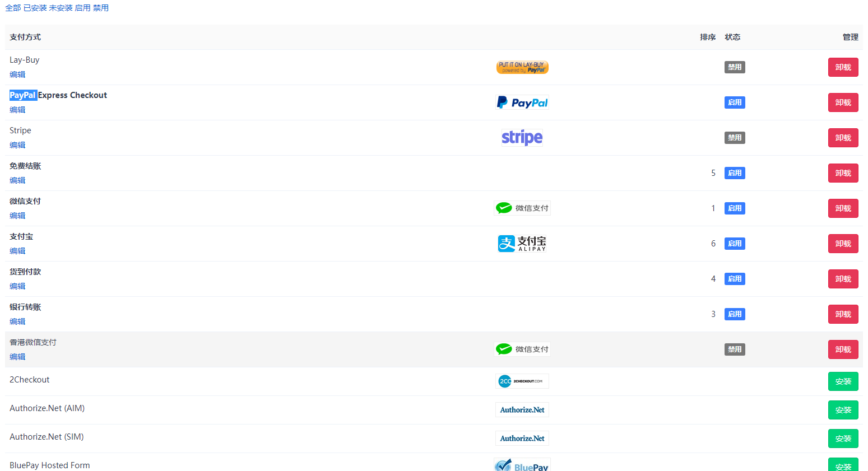Uninstall Stripe payment method
This screenshot has height=471, width=868.
(x=843, y=138)
